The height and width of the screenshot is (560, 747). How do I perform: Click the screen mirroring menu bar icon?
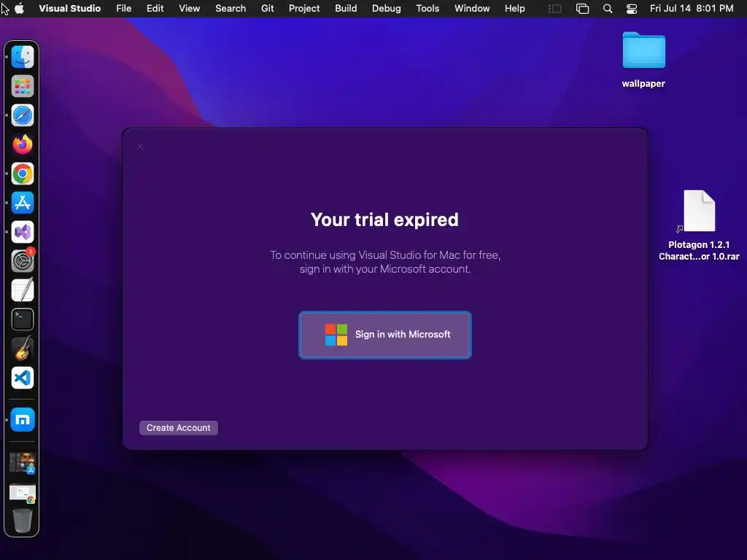click(x=582, y=9)
